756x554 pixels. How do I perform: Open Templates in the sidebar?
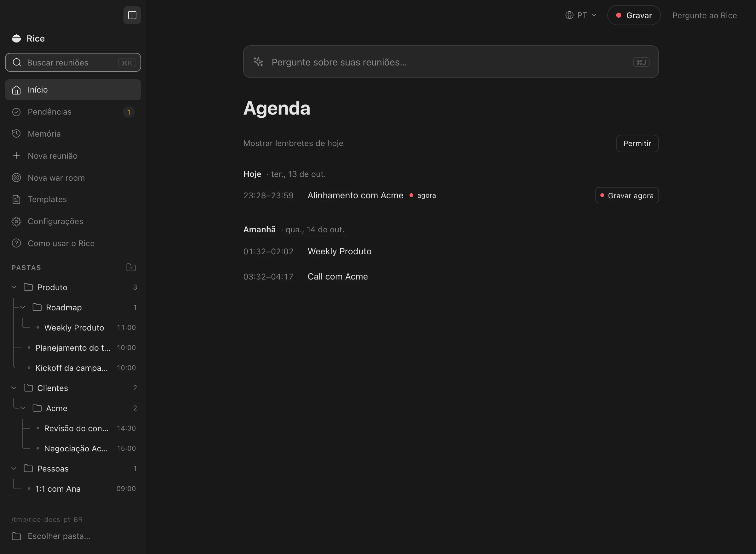[x=73, y=200]
